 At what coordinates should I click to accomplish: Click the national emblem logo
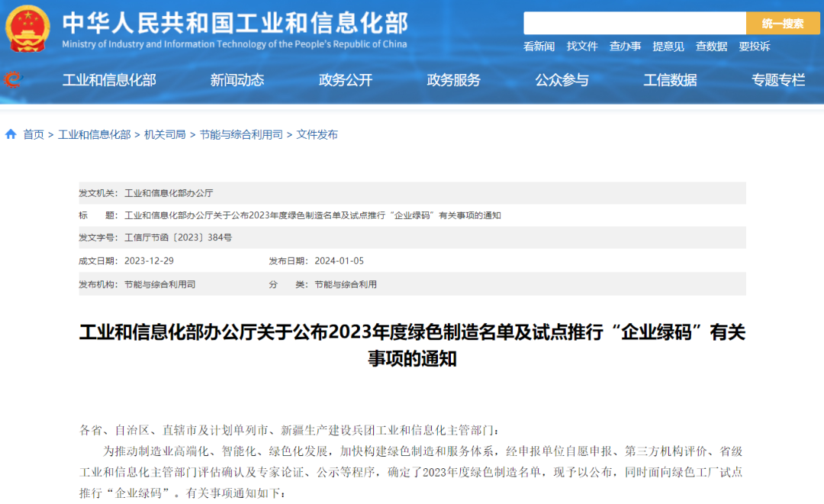[x=27, y=28]
